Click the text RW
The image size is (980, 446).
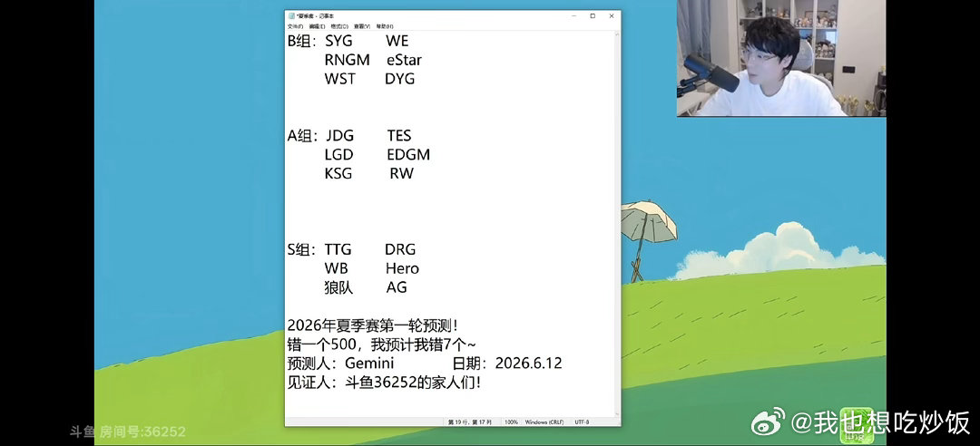(401, 173)
